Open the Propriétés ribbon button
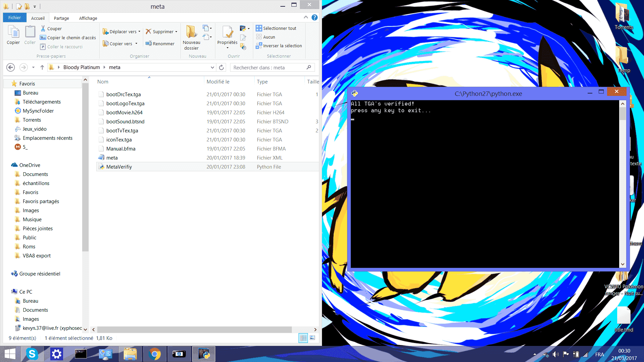Viewport: 644px width, 362px height. (227, 37)
